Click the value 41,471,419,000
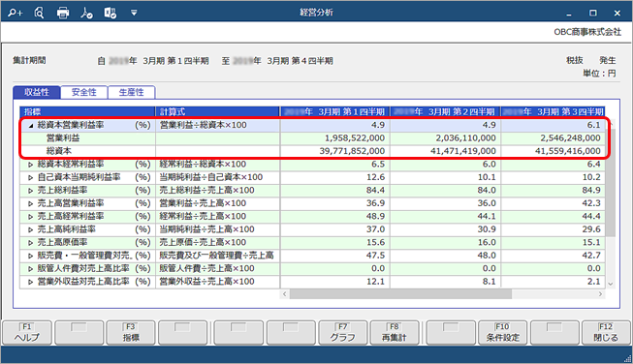Screen dimensions: 633x364 (463, 151)
